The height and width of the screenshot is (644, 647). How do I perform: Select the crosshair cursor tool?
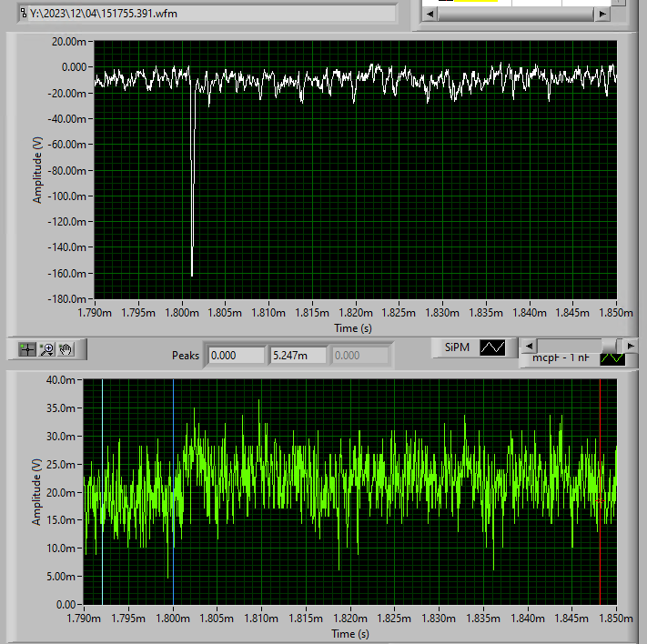[27, 348]
